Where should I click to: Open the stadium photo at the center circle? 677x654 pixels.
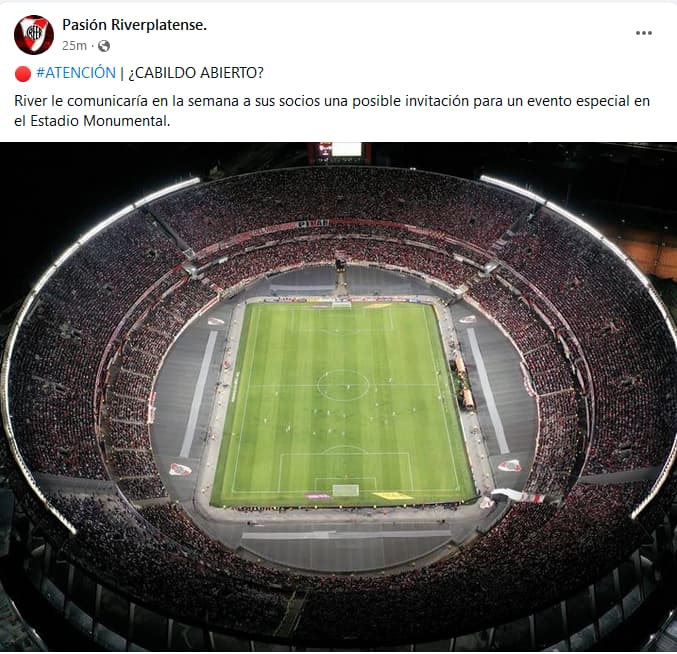click(x=343, y=385)
